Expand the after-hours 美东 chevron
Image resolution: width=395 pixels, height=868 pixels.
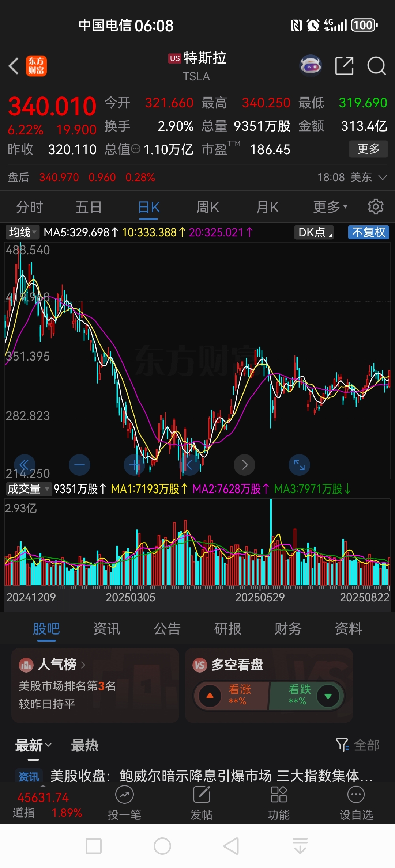pyautogui.click(x=383, y=177)
